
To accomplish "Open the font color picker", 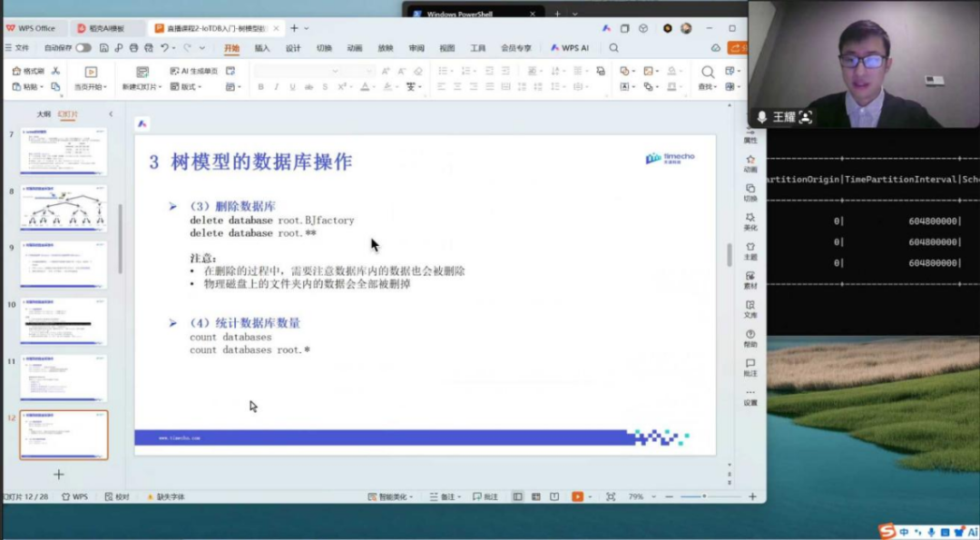I will [367, 87].
